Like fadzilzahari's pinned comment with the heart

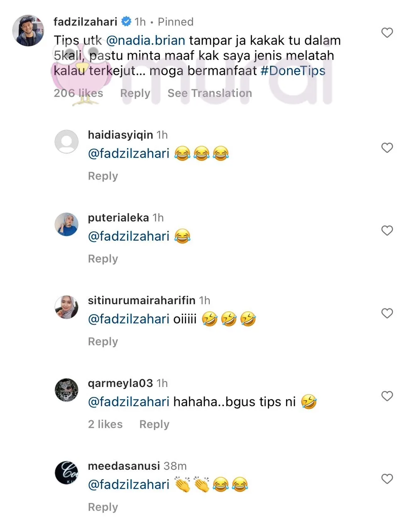coord(387,33)
